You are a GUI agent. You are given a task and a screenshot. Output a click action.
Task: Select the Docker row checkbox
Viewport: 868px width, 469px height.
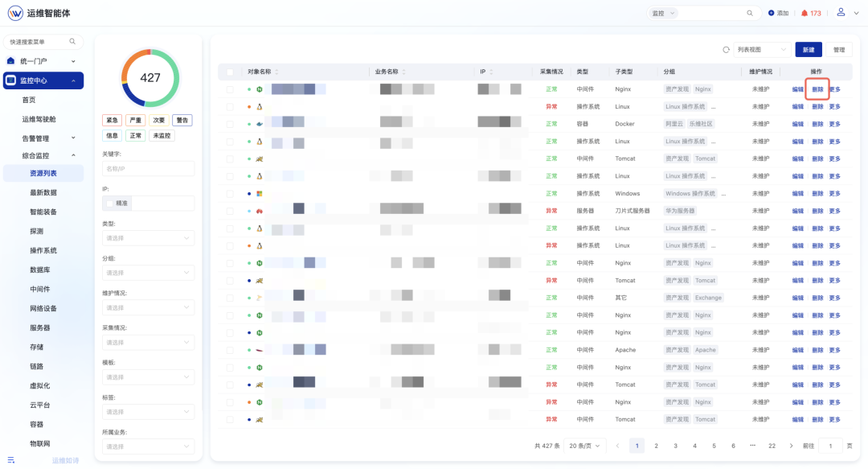pyautogui.click(x=230, y=124)
